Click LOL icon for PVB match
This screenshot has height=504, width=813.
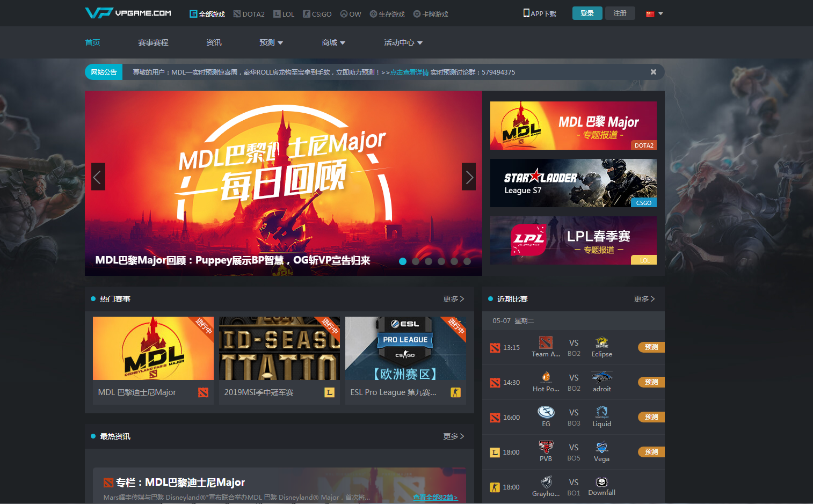tap(495, 452)
